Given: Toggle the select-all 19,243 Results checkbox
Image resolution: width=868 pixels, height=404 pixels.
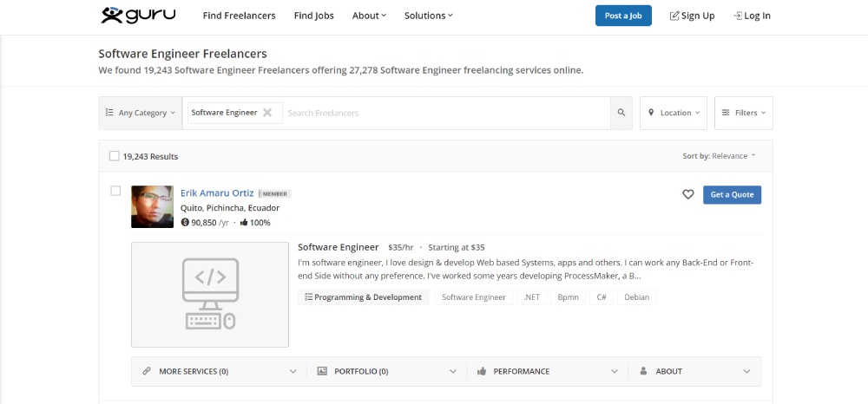Looking at the screenshot, I should coord(114,156).
